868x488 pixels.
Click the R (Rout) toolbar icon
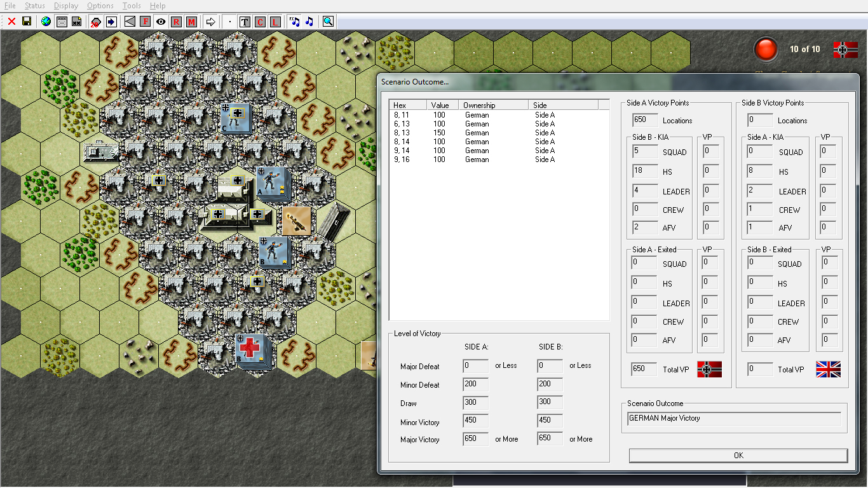[175, 21]
